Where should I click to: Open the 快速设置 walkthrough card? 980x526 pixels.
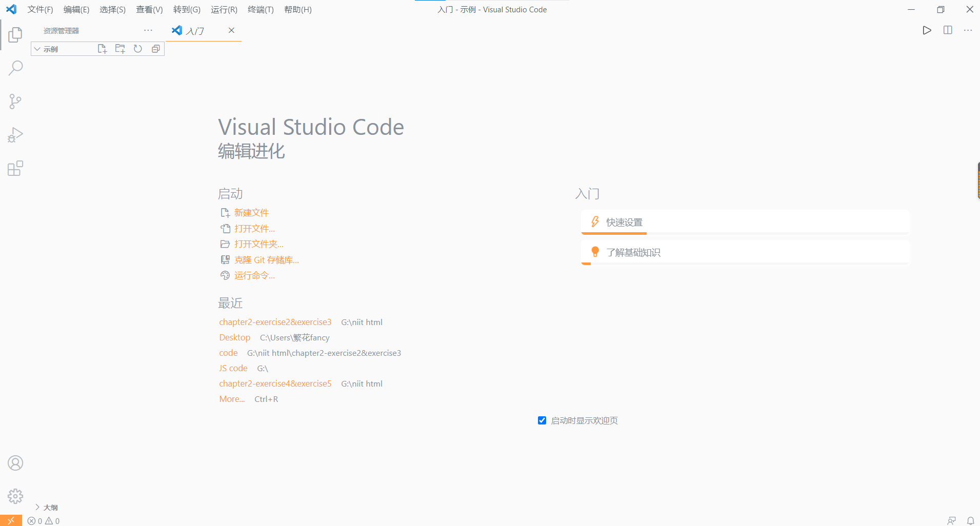point(745,222)
